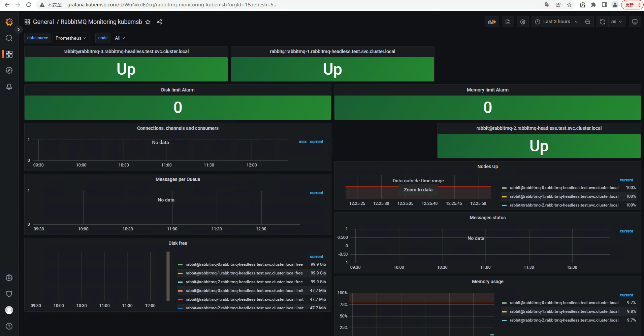This screenshot has width=644, height=336.
Task: Open rabbitmq-0 node Up panel title
Action: pos(126,51)
